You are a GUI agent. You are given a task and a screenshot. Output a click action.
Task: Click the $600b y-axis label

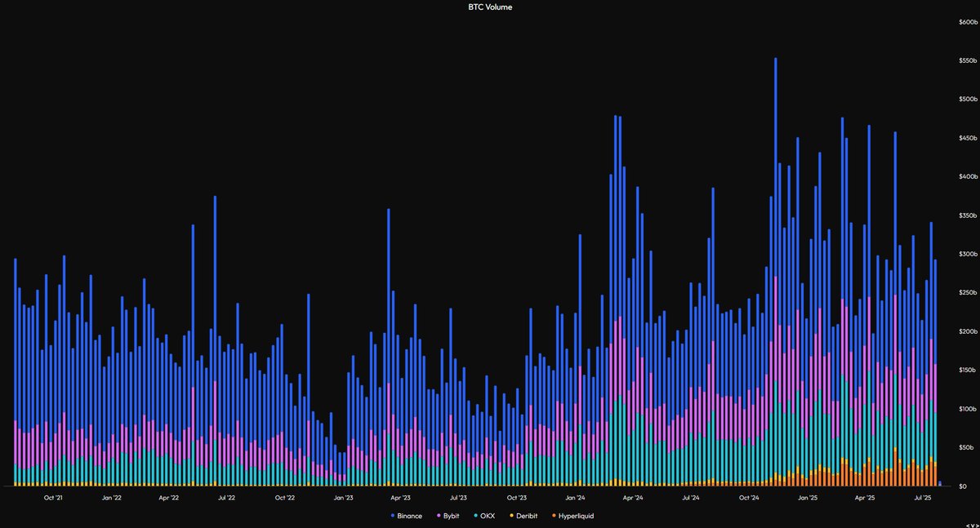[x=967, y=22]
